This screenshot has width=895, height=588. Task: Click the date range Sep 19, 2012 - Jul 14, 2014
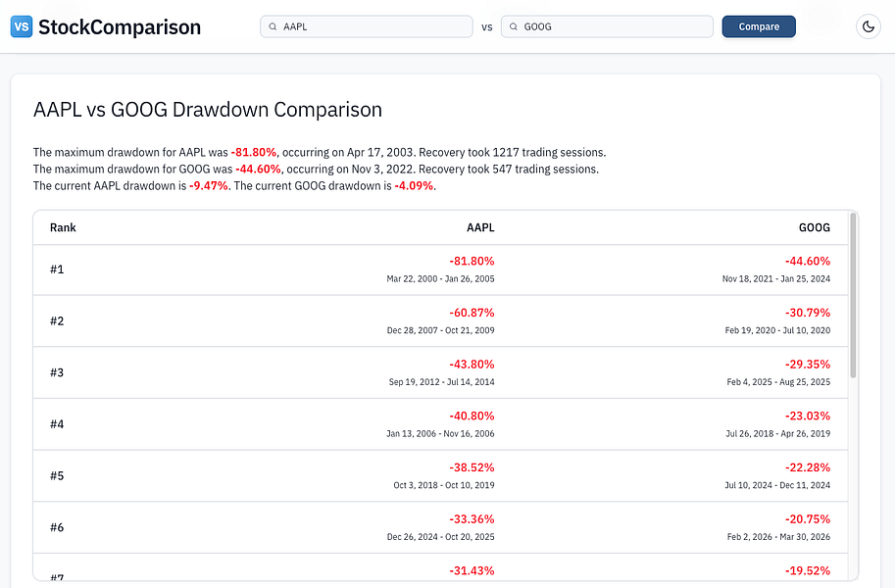(442, 382)
